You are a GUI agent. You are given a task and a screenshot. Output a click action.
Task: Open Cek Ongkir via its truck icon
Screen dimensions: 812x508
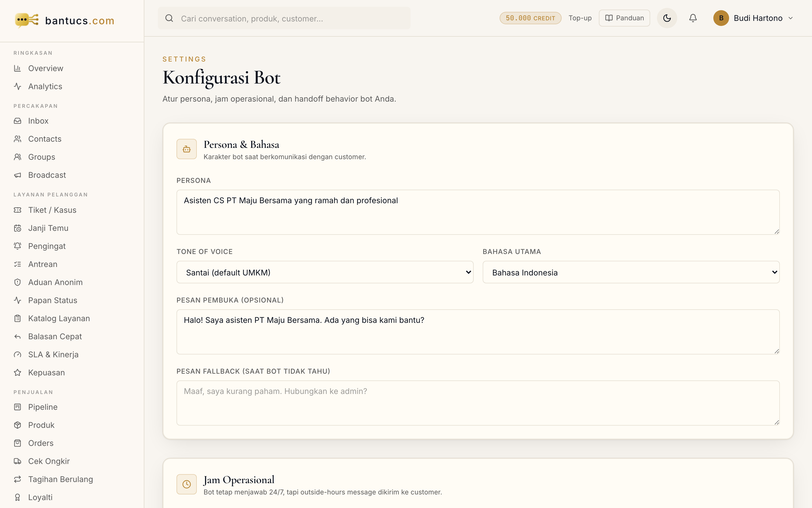(17, 462)
